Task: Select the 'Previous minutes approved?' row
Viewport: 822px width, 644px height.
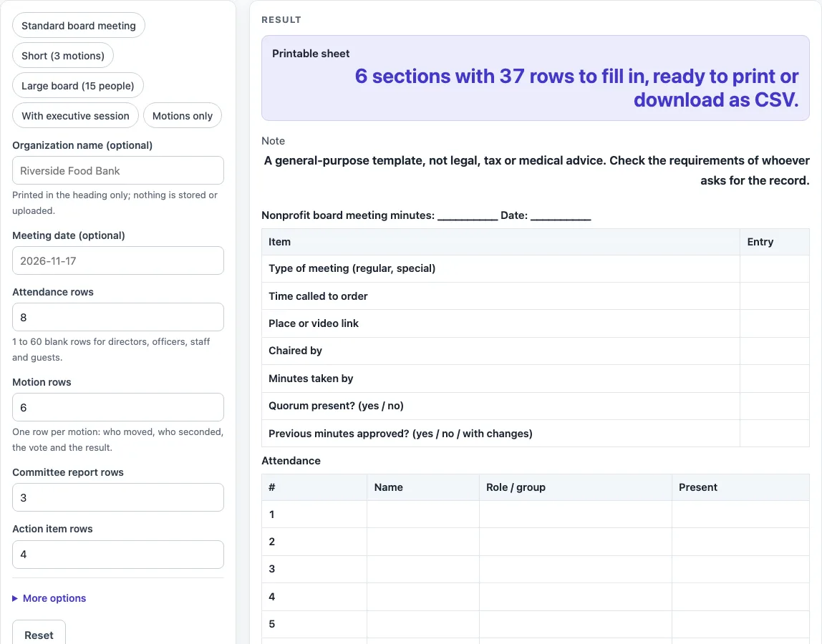Action: point(536,434)
